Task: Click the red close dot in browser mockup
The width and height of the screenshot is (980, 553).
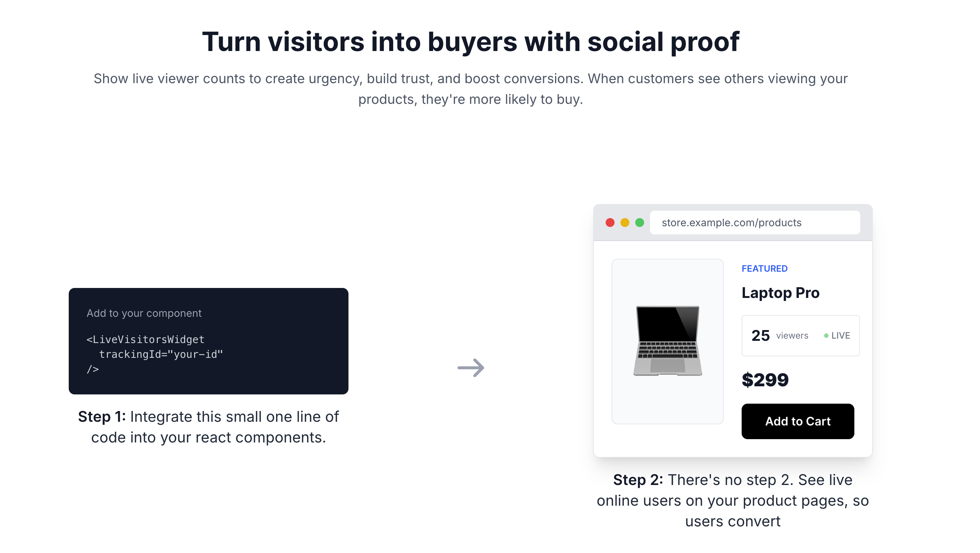Action: pyautogui.click(x=610, y=222)
